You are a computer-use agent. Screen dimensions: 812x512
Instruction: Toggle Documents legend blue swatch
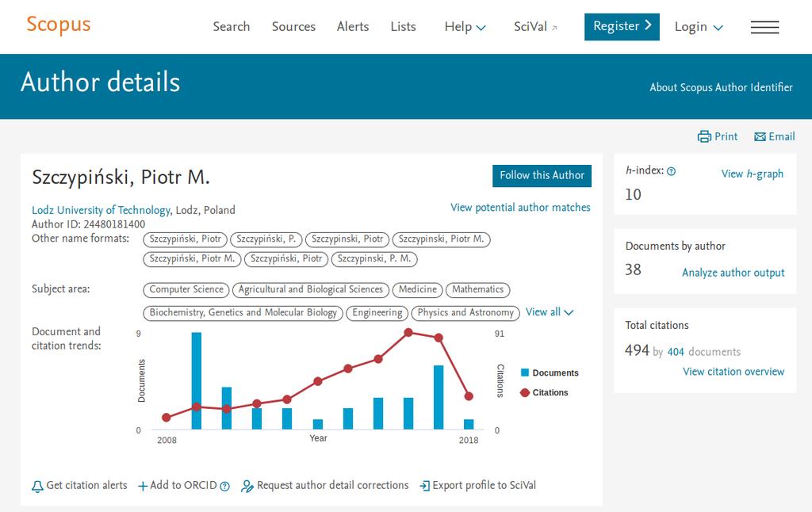pos(525,373)
